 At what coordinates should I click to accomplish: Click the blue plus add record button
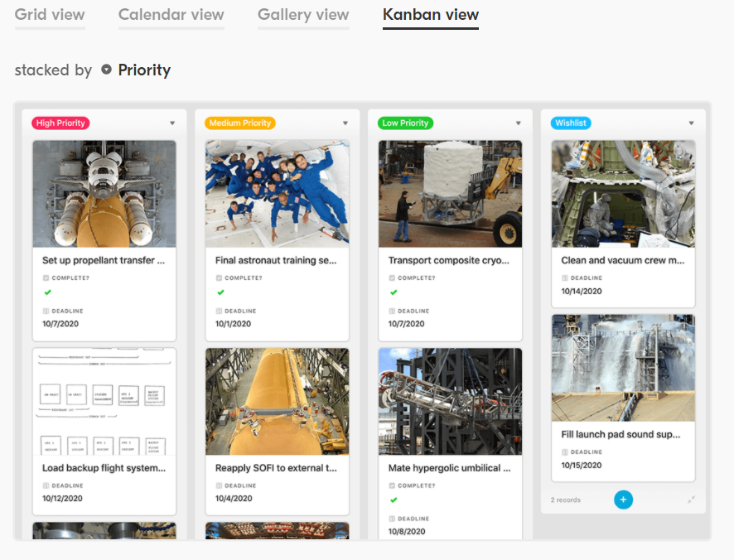coord(623,500)
